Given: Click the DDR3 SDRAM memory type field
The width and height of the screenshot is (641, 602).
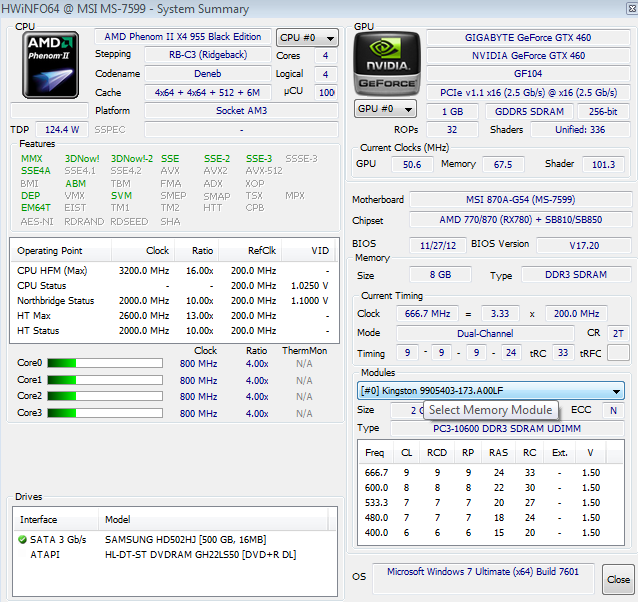Looking at the screenshot, I should point(576,275).
